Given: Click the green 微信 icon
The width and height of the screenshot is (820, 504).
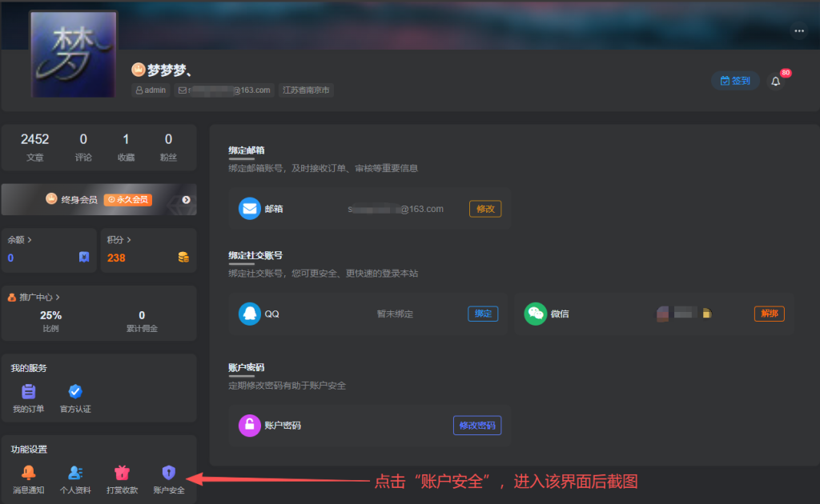Looking at the screenshot, I should [x=535, y=314].
